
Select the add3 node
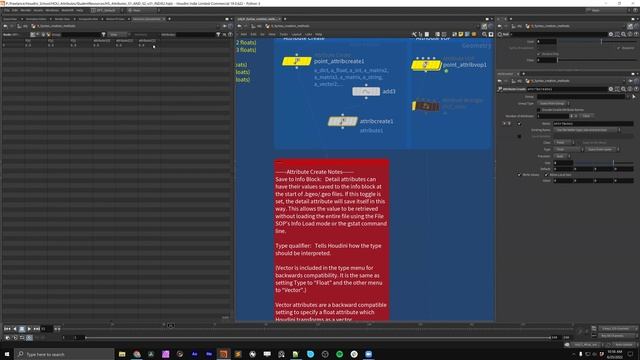pyautogui.click(x=366, y=91)
